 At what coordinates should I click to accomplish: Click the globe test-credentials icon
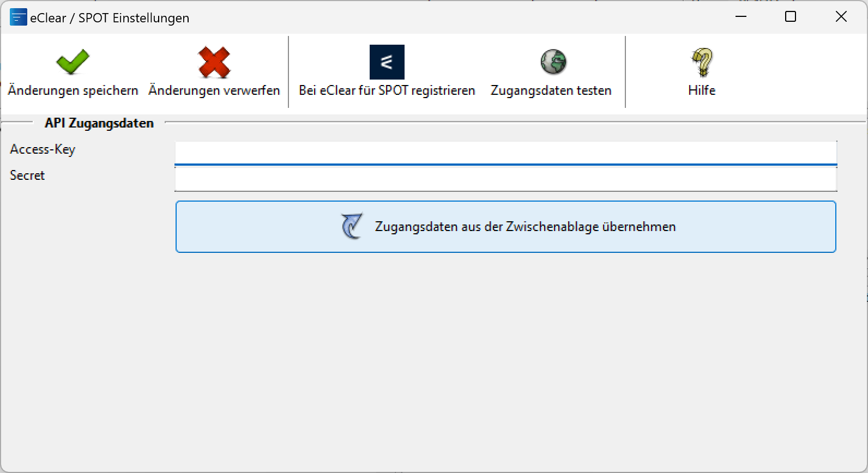point(553,62)
